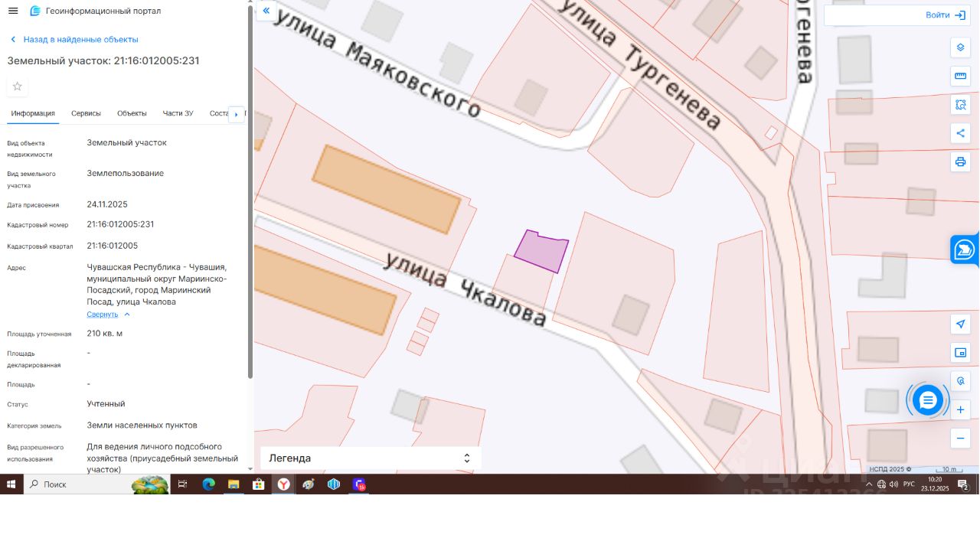
Task: Switch to the Информация tab
Action: point(33,113)
